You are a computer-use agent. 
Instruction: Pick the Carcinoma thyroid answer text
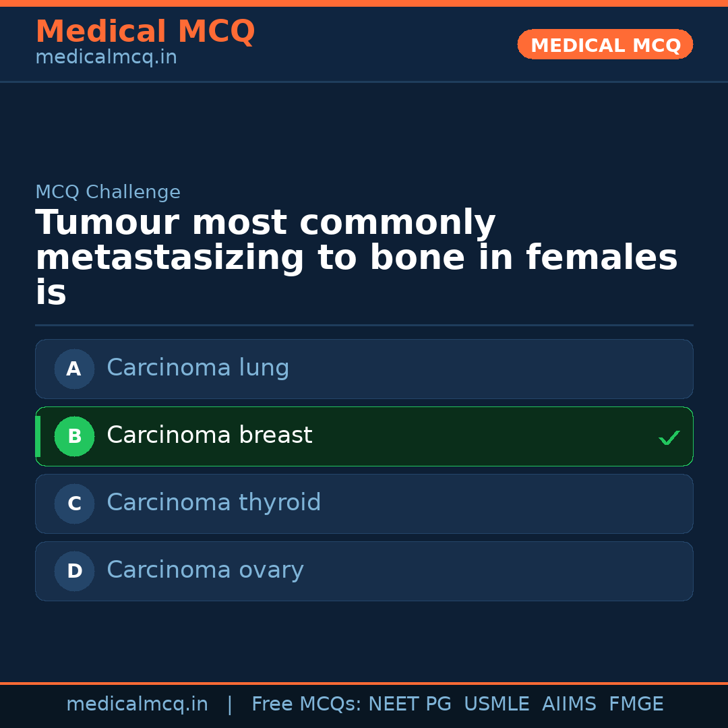214,503
